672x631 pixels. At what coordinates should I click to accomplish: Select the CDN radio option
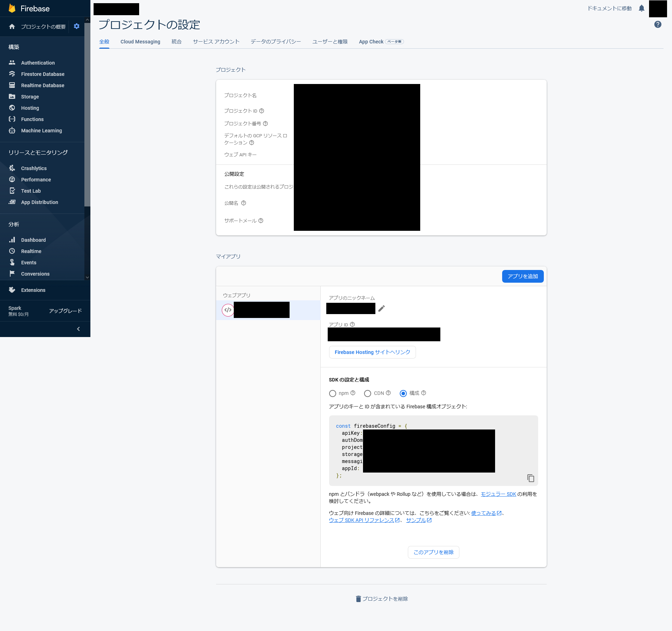[368, 393]
